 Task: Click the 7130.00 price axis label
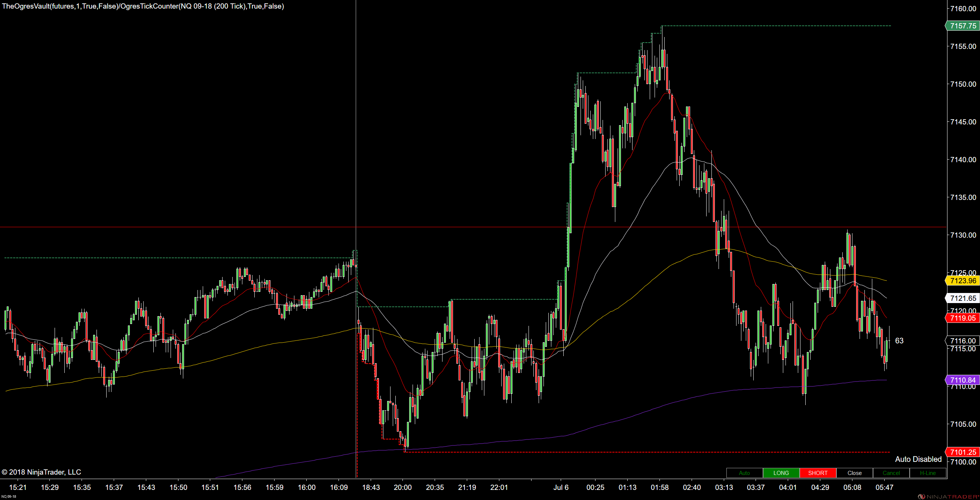pos(963,235)
